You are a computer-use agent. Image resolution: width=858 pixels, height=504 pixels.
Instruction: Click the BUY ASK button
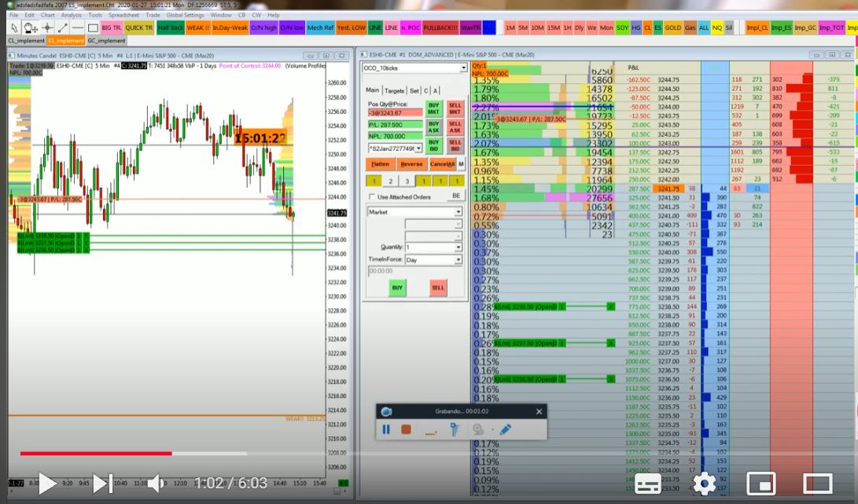(433, 127)
